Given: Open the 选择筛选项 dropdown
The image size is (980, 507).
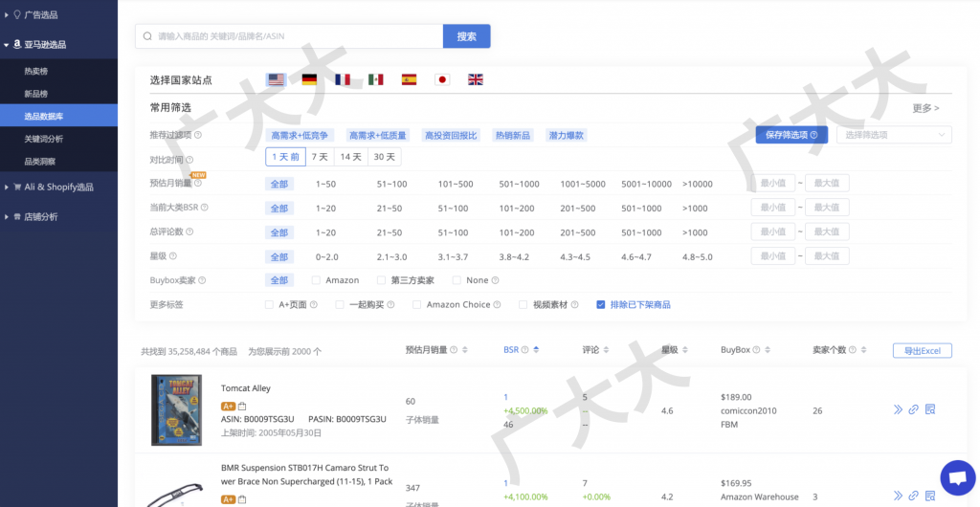Looking at the screenshot, I should tap(895, 135).
